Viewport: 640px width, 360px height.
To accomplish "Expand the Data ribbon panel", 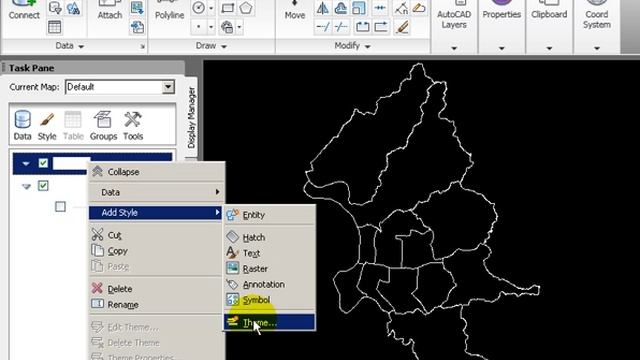I will tap(69, 46).
